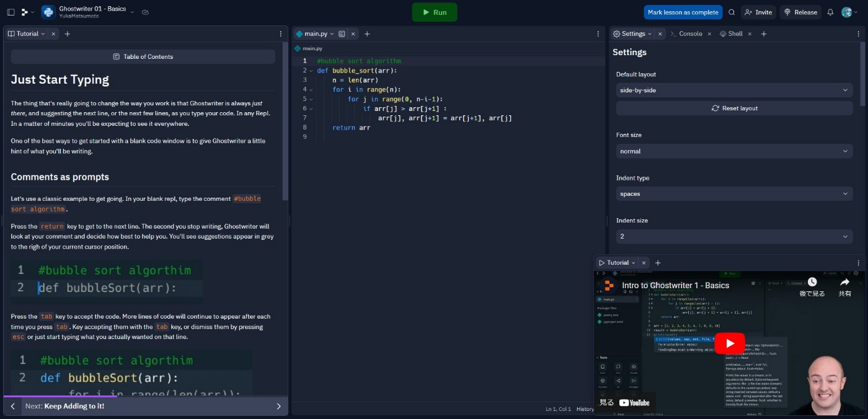Switch to the Shell tab
868x419 pixels.
pyautogui.click(x=731, y=33)
